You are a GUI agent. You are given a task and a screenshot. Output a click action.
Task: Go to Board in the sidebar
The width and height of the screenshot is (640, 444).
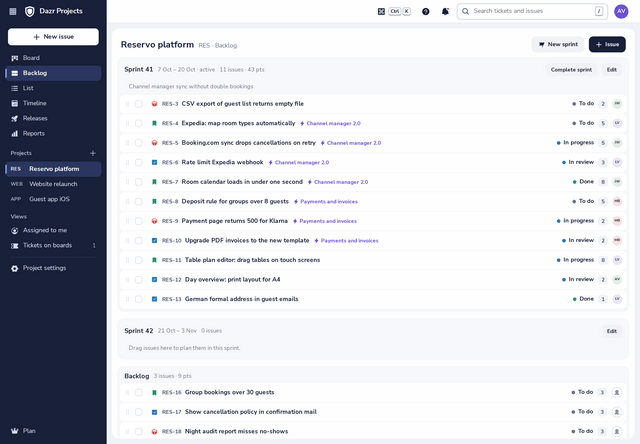click(x=53, y=58)
